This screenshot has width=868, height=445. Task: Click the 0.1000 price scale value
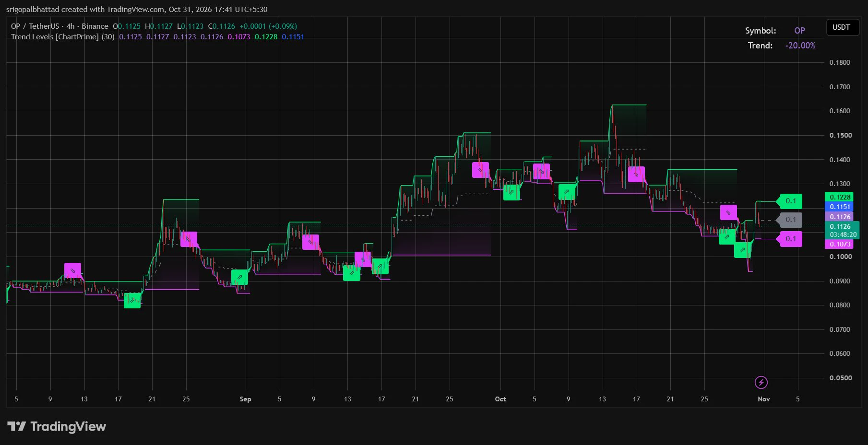(x=841, y=257)
